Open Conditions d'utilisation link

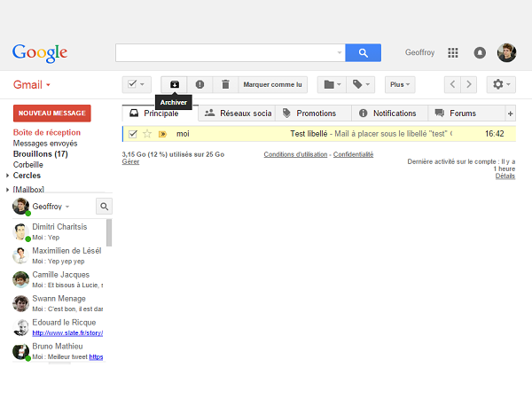[295, 154]
